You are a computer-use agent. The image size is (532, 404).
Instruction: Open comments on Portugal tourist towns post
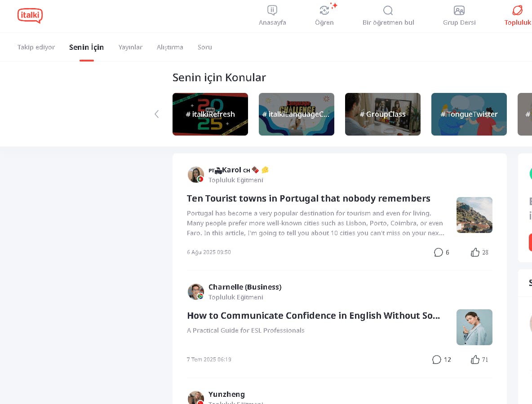(439, 252)
